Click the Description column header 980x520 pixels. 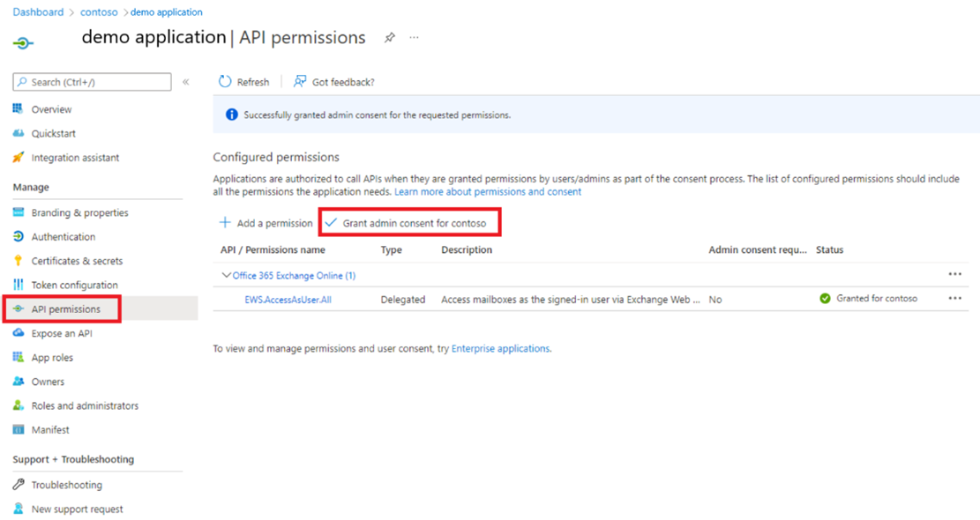pos(467,249)
